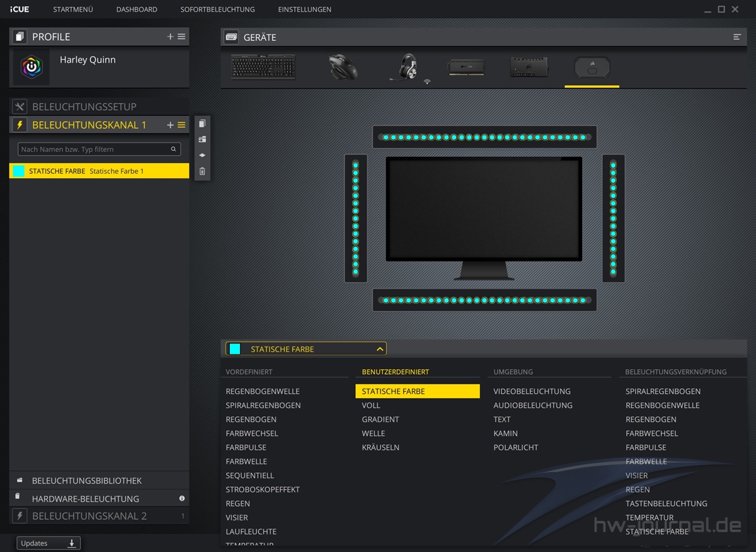
Task: Click the save-to-library folder icon
Action: tap(202, 139)
